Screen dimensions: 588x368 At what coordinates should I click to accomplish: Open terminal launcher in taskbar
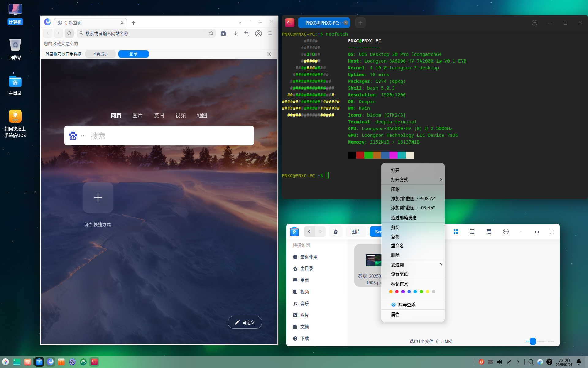coord(94,362)
